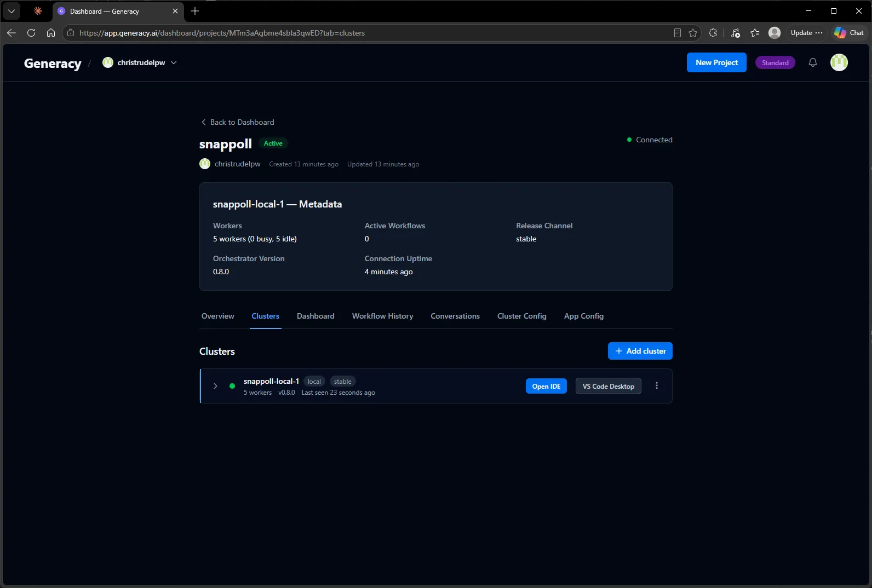This screenshot has width=872, height=588.
Task: Open reader view icon in address bar
Action: tap(678, 33)
